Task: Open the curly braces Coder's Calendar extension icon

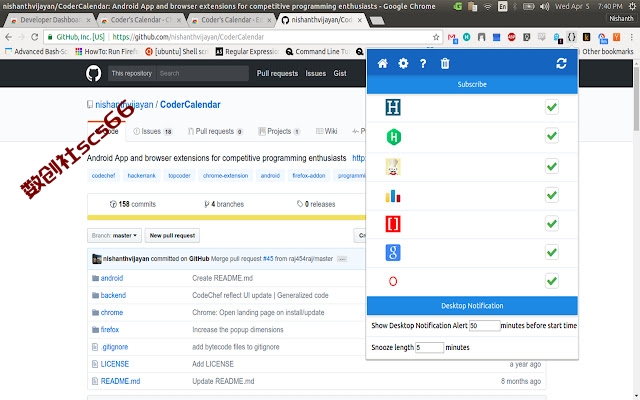Action: pos(571,37)
